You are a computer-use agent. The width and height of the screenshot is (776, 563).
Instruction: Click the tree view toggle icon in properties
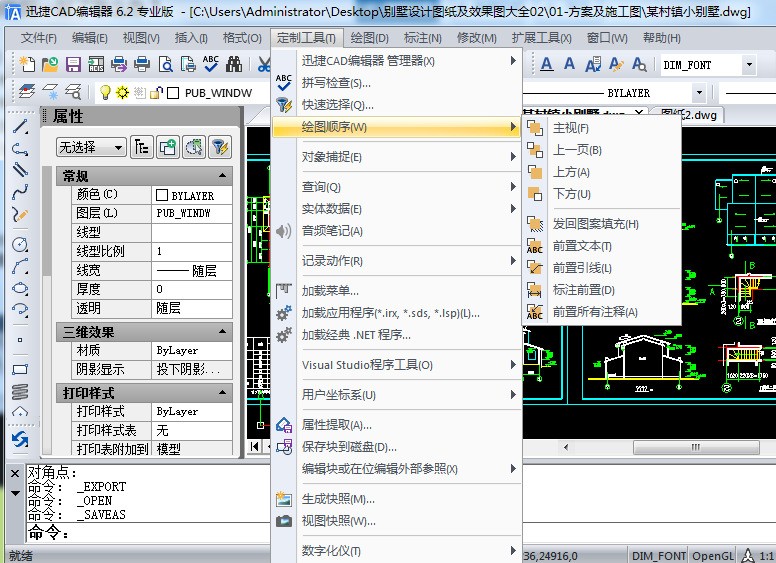click(142, 147)
